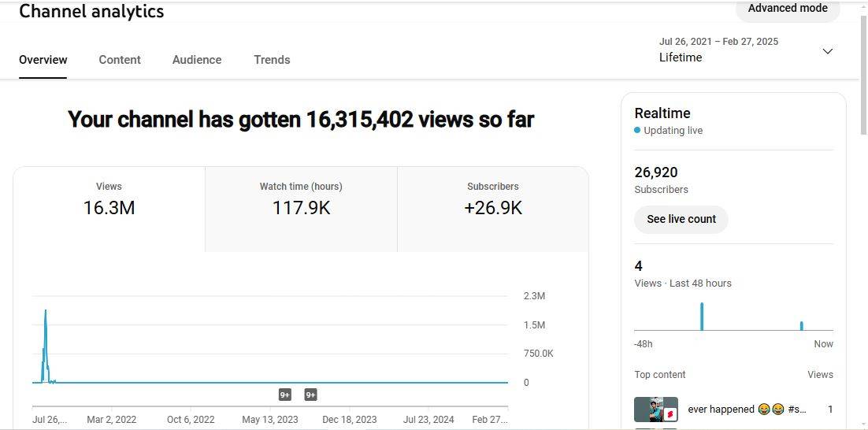Switch to the Content tab

pos(120,60)
